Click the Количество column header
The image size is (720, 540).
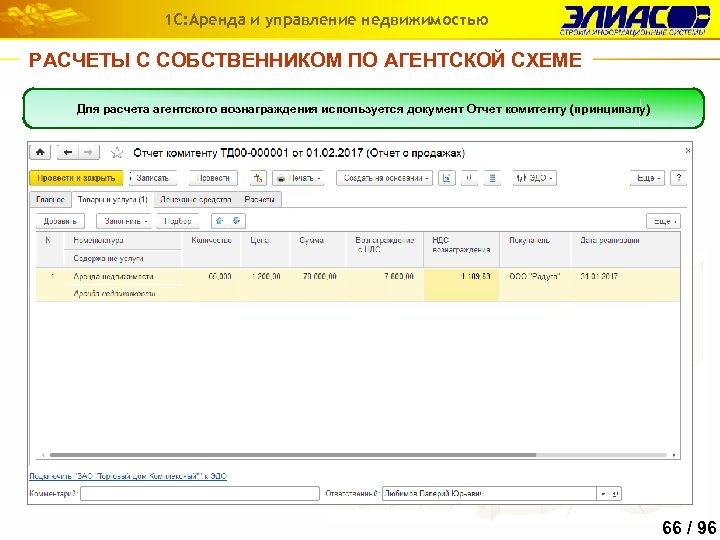point(212,249)
